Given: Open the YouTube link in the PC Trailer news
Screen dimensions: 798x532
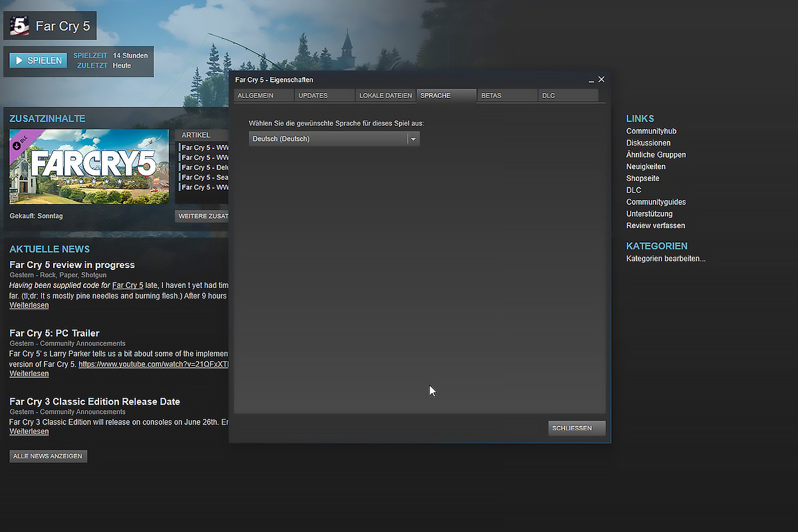Looking at the screenshot, I should pos(154,364).
